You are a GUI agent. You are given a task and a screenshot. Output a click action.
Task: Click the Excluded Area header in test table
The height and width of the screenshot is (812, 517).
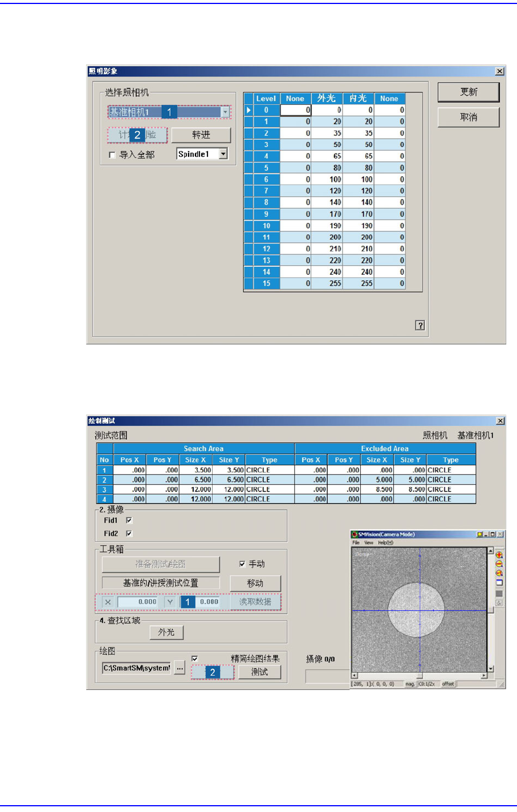(x=385, y=449)
